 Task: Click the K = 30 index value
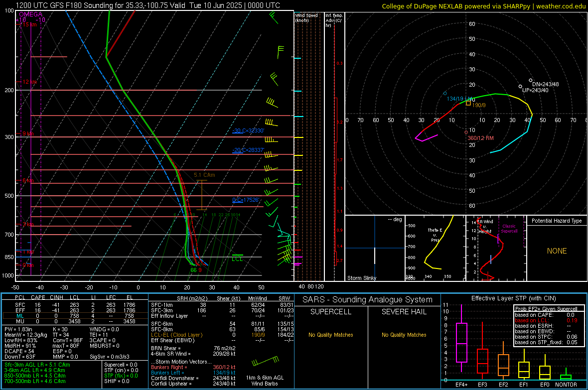pos(60,329)
